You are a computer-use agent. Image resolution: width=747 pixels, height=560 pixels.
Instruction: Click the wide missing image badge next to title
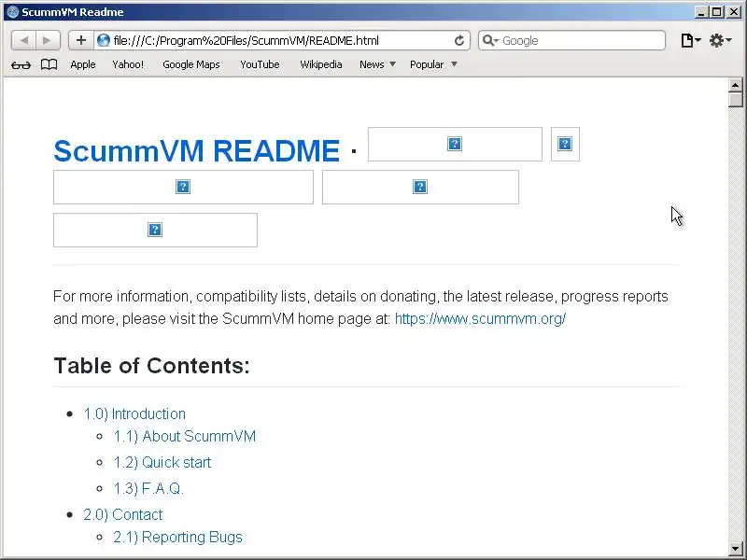coord(455,145)
